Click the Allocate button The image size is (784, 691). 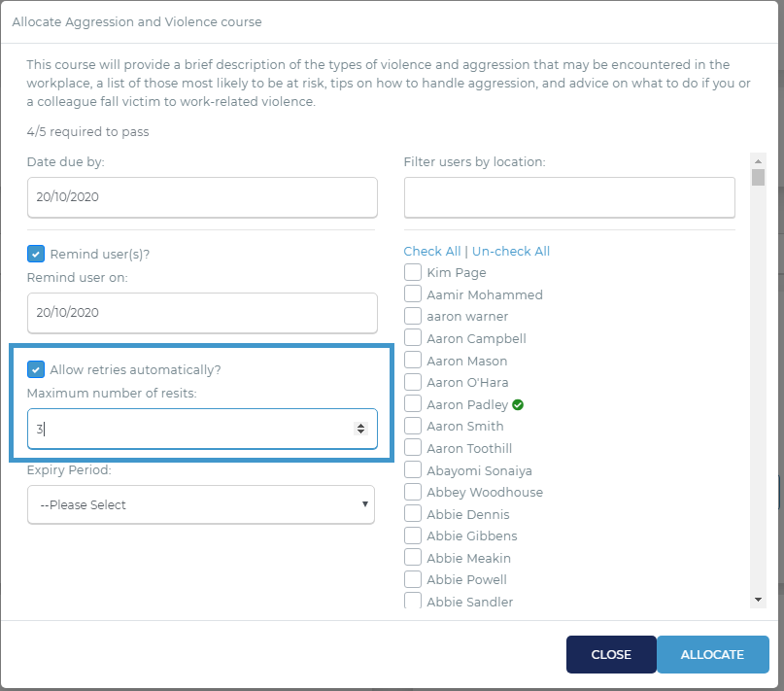coord(712,654)
